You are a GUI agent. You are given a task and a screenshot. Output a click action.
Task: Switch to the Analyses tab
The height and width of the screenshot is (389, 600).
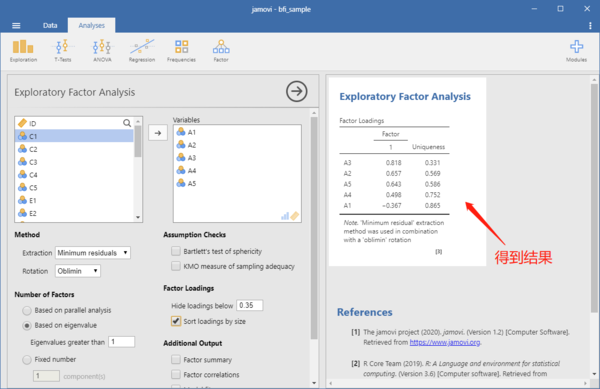coord(91,26)
